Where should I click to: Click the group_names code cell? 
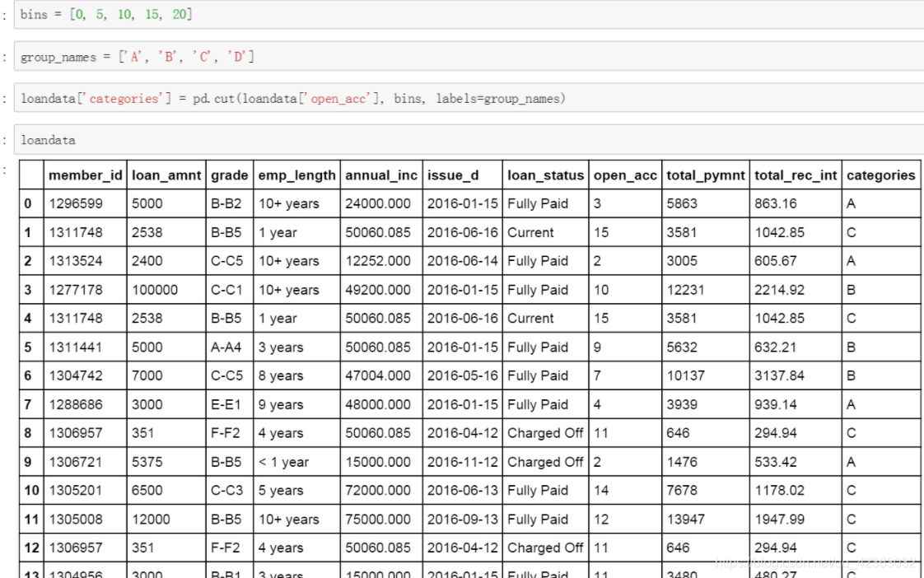(x=469, y=57)
